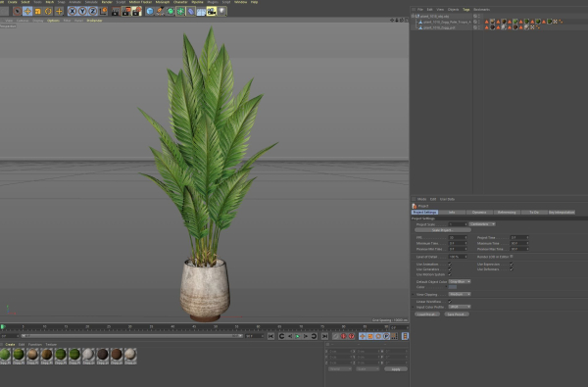
Task: Click the deformer icon in the toolbar
Action: (191, 11)
